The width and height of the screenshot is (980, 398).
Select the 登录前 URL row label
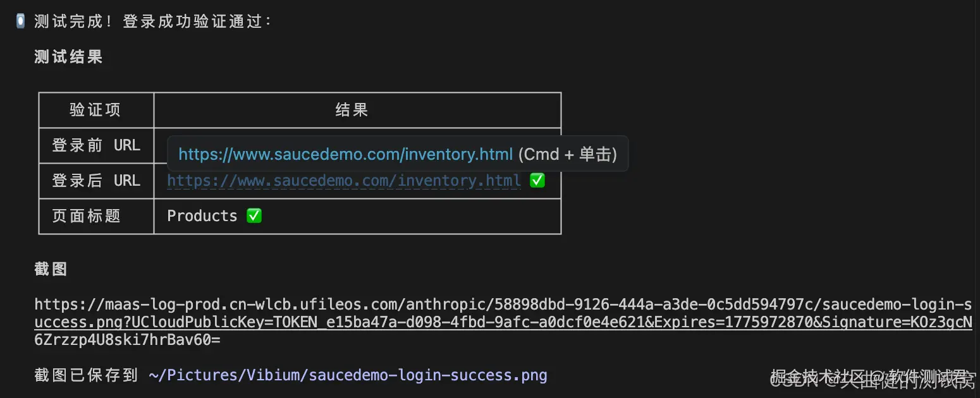click(x=95, y=145)
